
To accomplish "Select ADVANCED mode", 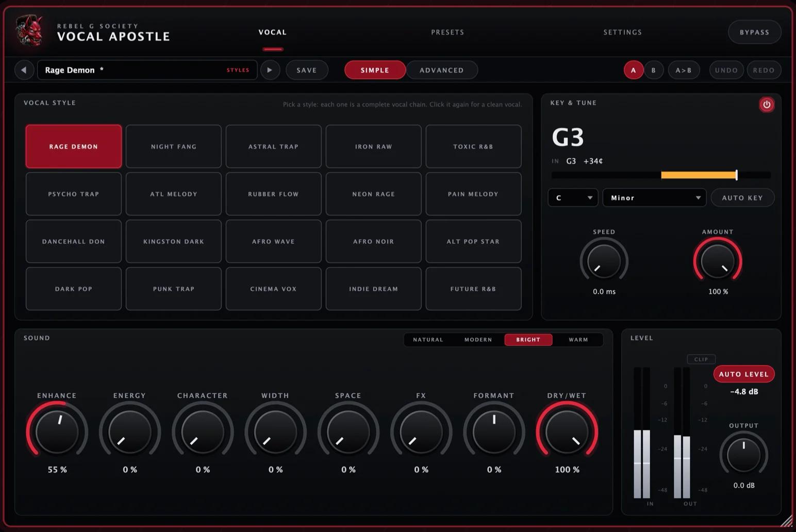I will pos(442,70).
